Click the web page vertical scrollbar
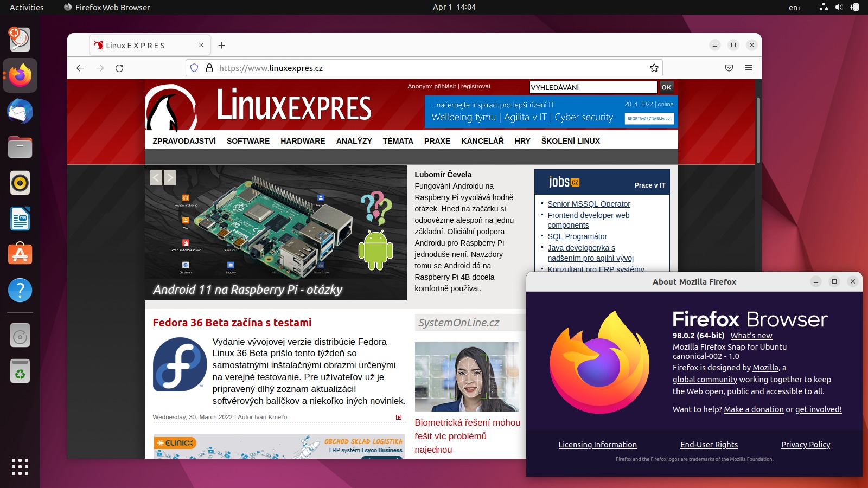 [758, 130]
